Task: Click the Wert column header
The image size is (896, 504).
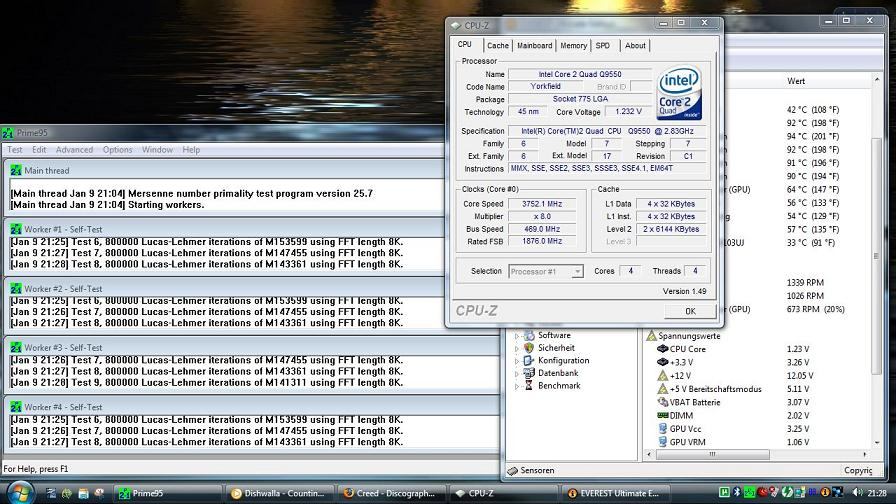Action: [795, 81]
